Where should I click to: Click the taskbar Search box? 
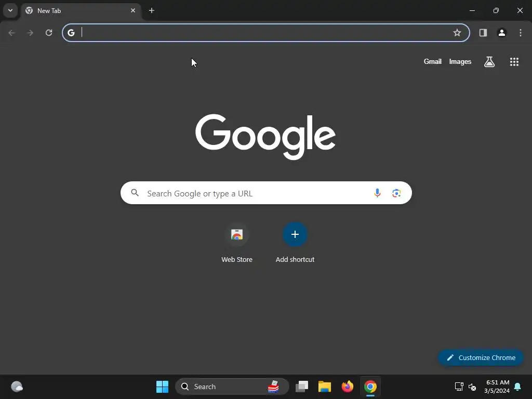[232, 387]
